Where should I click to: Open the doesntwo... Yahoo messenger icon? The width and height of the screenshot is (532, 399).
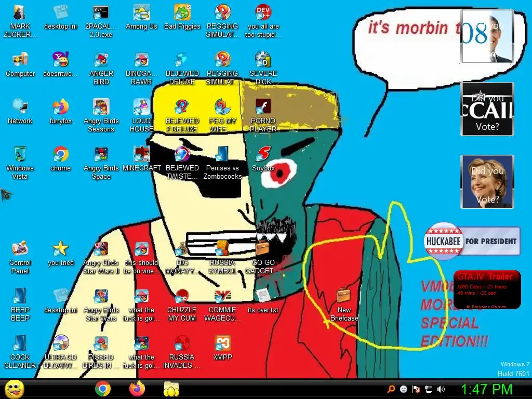pos(60,65)
